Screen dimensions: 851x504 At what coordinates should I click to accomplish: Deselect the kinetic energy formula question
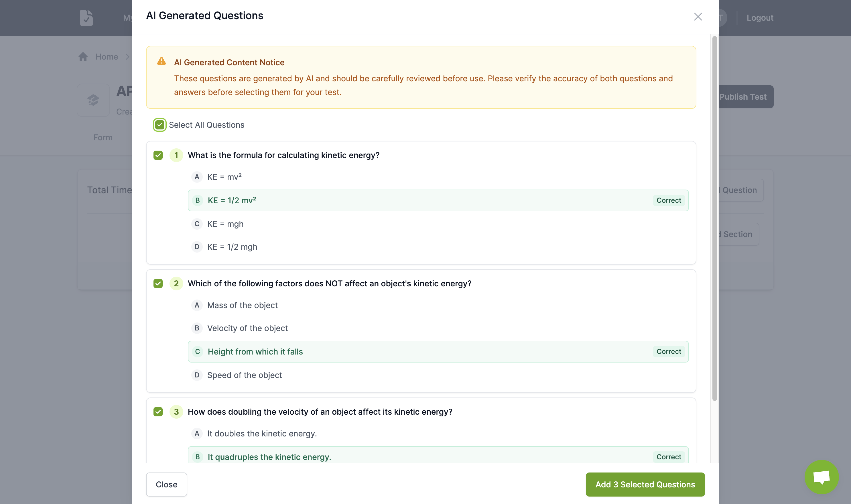coord(158,155)
